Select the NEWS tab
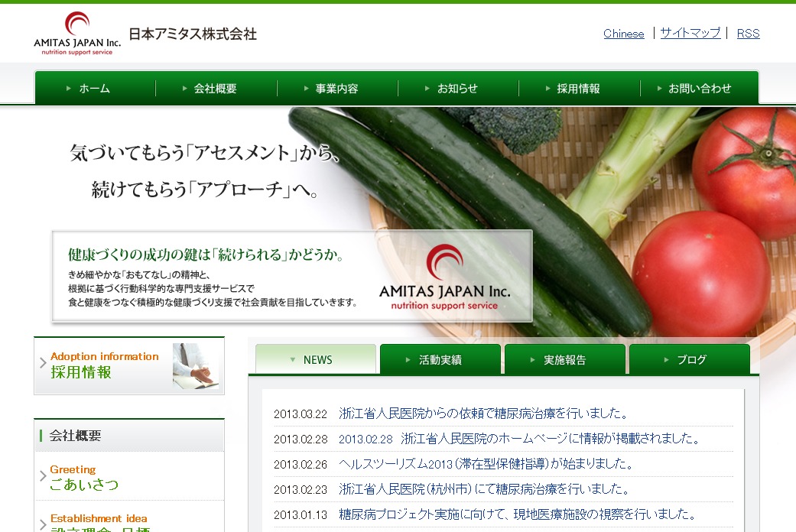The width and height of the screenshot is (796, 532). (316, 359)
